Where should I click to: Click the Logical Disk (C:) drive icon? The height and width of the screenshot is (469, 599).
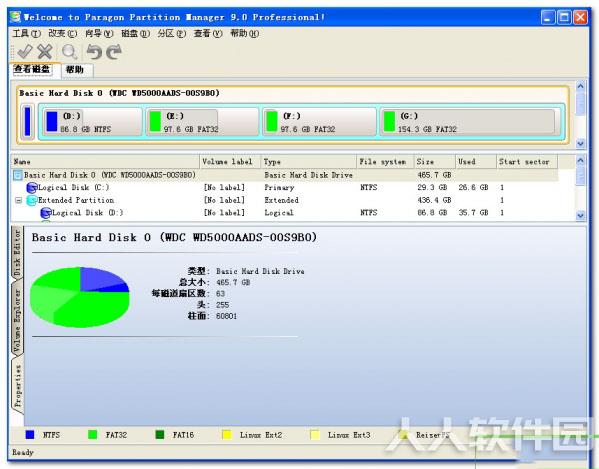32,188
